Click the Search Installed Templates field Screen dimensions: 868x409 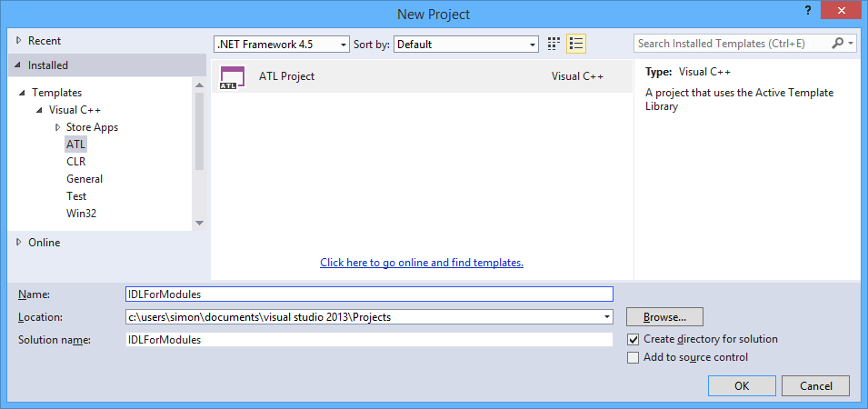pos(732,43)
